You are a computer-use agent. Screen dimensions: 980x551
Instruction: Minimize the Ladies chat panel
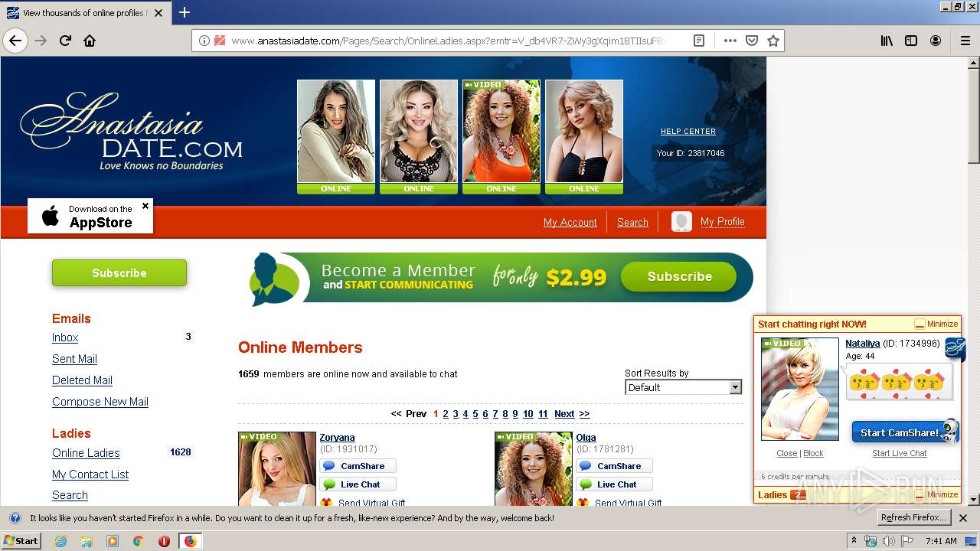[936, 495]
